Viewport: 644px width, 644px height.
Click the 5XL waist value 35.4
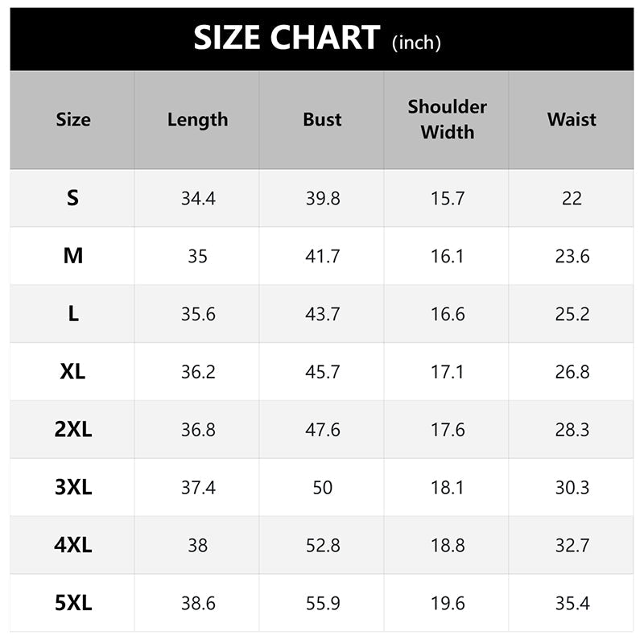[572, 604]
